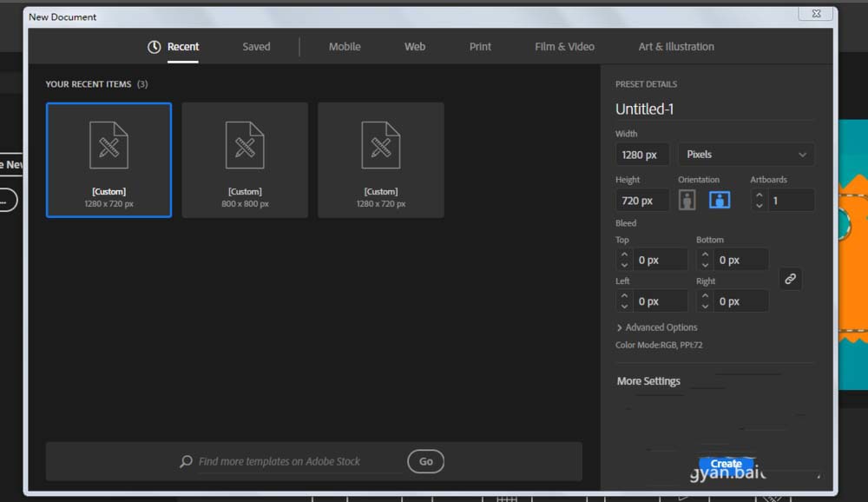Screen dimensions: 868x502
Task: Click the Left bleed field
Action: 660,301
